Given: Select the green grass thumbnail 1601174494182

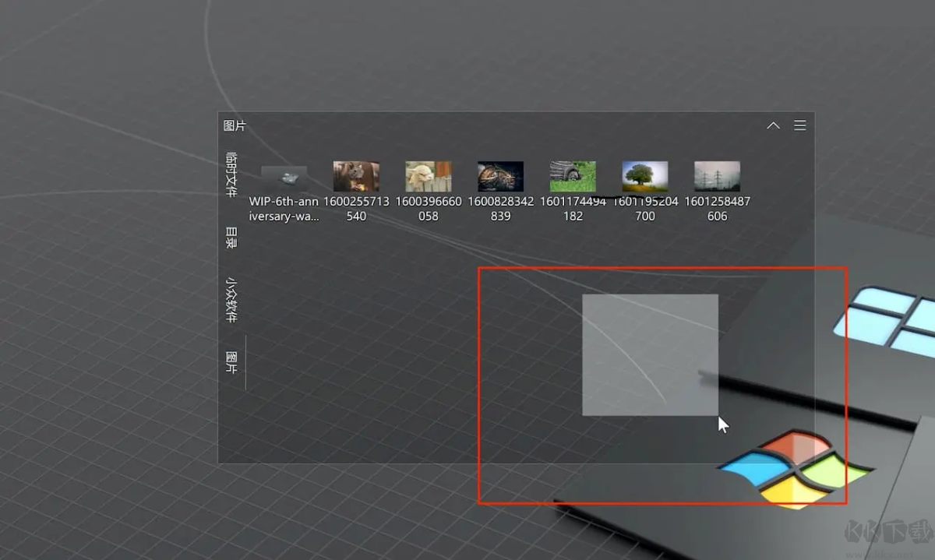Looking at the screenshot, I should point(573,177).
